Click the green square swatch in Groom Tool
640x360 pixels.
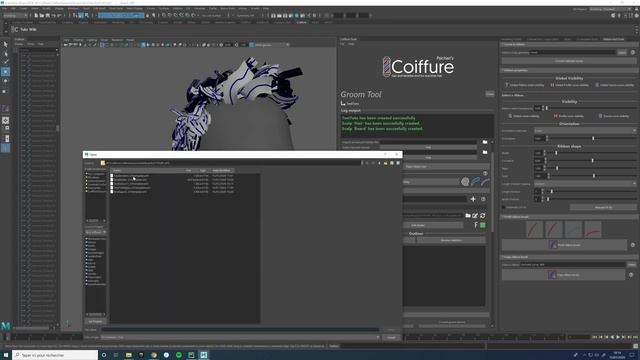coord(483,225)
